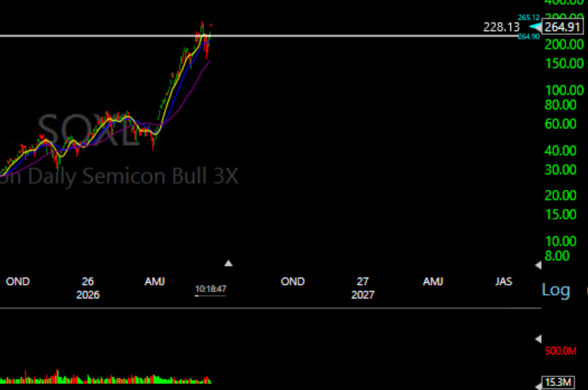The height and width of the screenshot is (390, 588).
Task: Click the 10:18:47 time label
Action: point(210,289)
